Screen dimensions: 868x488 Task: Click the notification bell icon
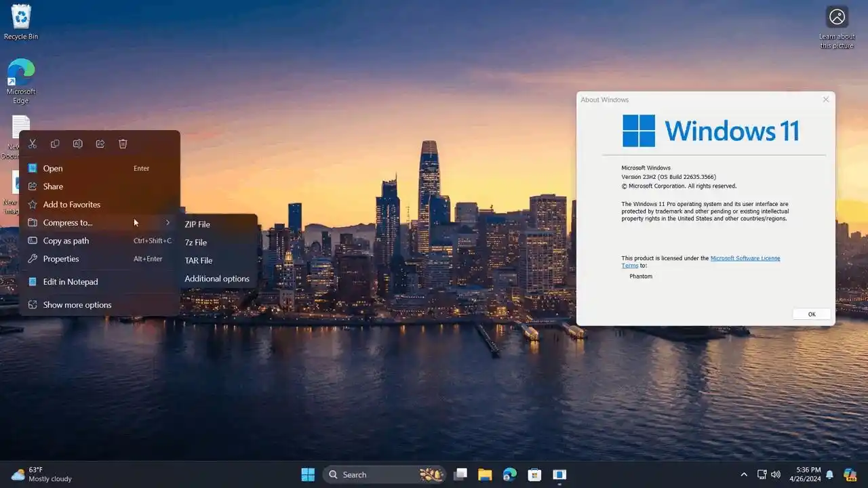pos(829,474)
